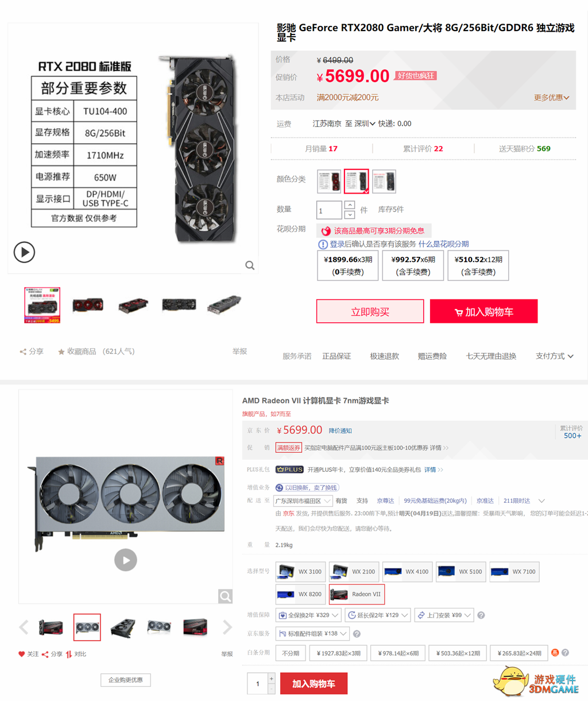Click the magnifier icon on RTX 2080 image

pos(250,265)
